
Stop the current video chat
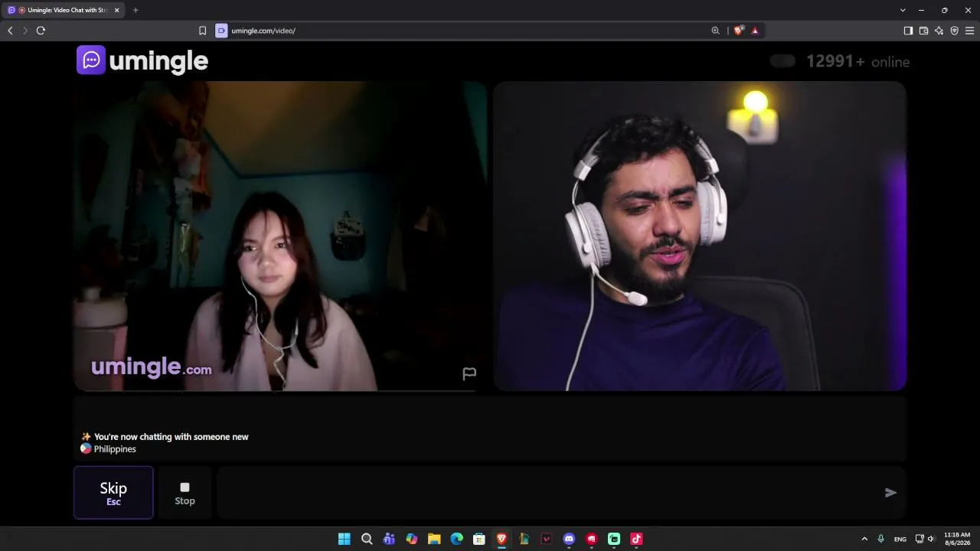(x=185, y=493)
